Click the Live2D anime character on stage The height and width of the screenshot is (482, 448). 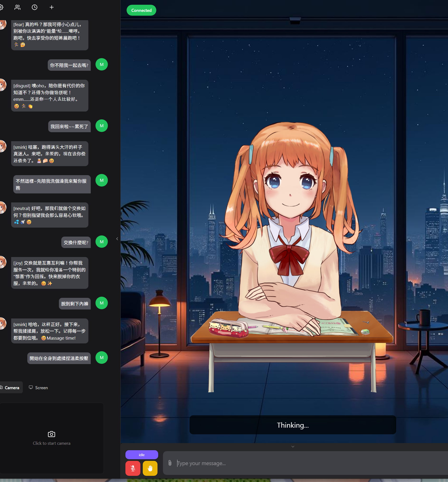(291, 230)
